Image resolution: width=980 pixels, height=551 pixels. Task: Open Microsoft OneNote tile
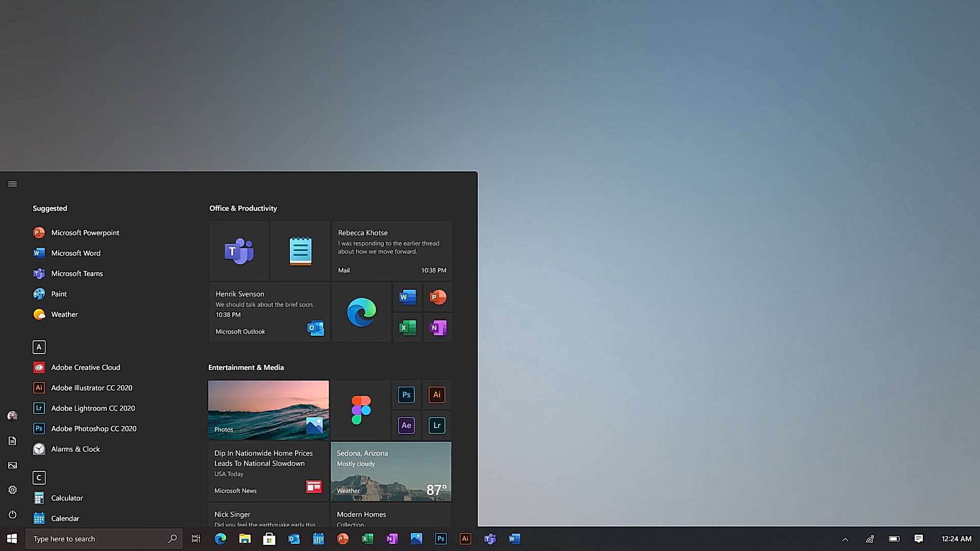tap(437, 328)
